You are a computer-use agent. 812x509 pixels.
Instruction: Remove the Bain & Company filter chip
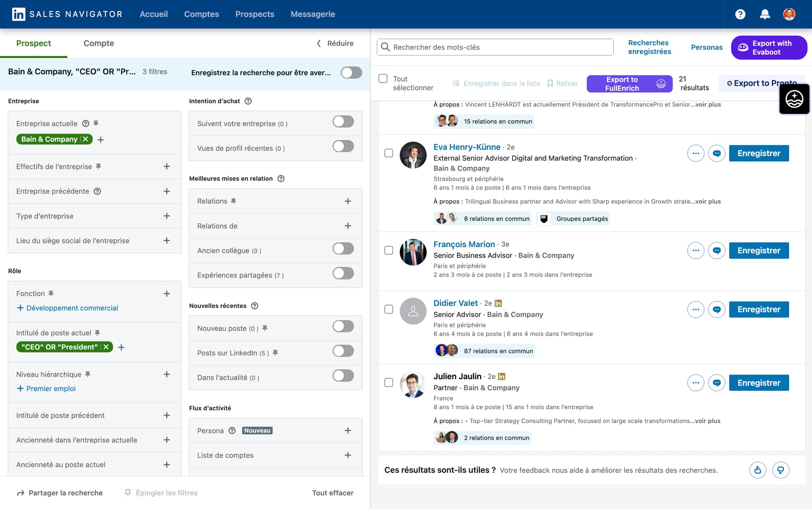pos(86,139)
